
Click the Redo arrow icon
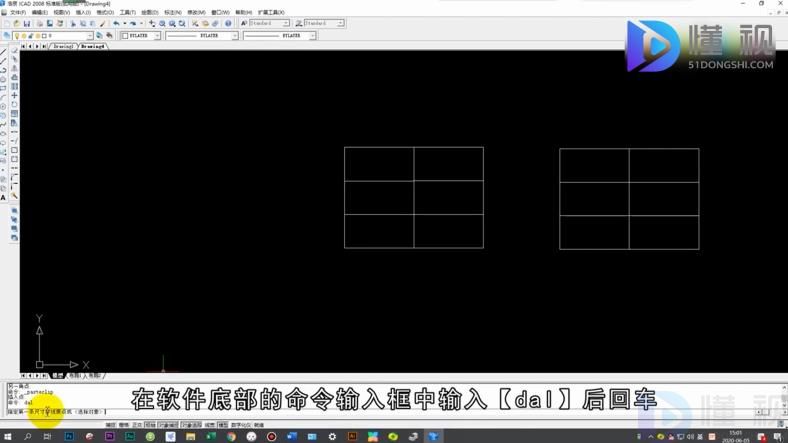pyautogui.click(x=133, y=23)
